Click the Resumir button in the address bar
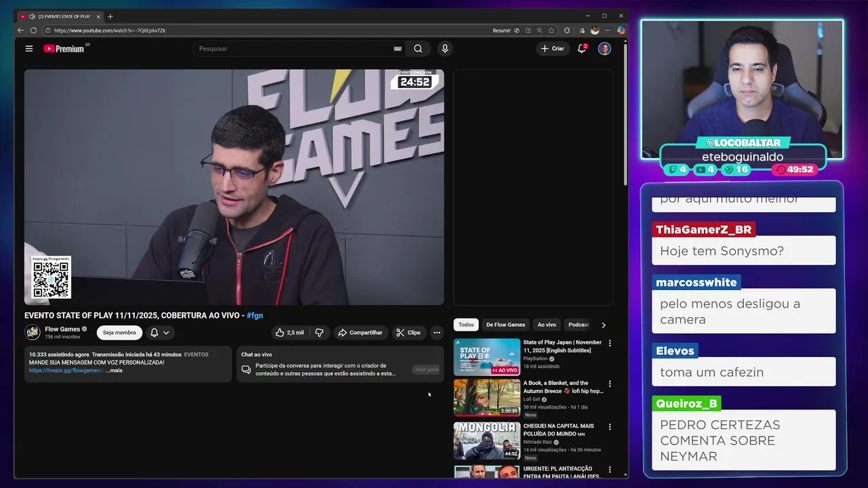The image size is (868, 488). pos(502,30)
